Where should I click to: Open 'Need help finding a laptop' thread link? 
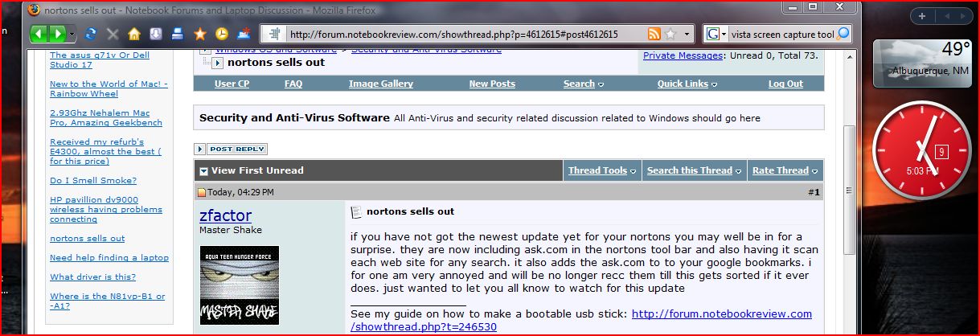point(109,257)
